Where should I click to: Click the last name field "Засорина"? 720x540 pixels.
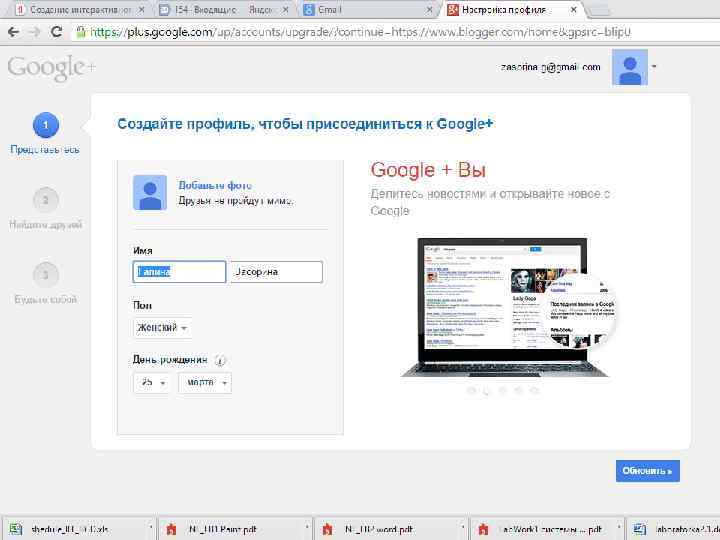pos(276,272)
